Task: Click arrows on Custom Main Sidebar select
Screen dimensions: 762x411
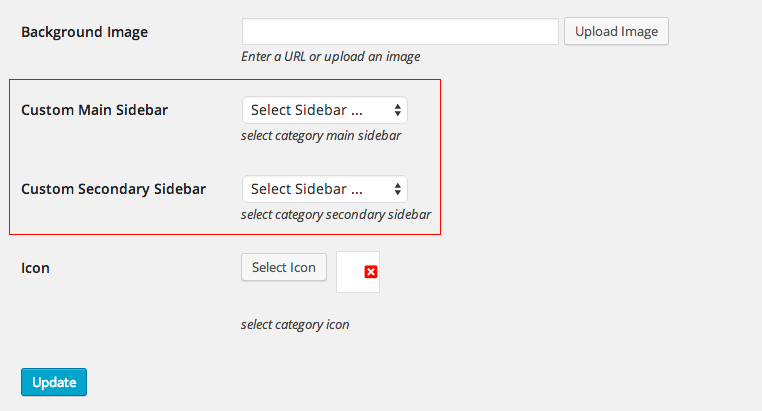Action: (x=399, y=110)
